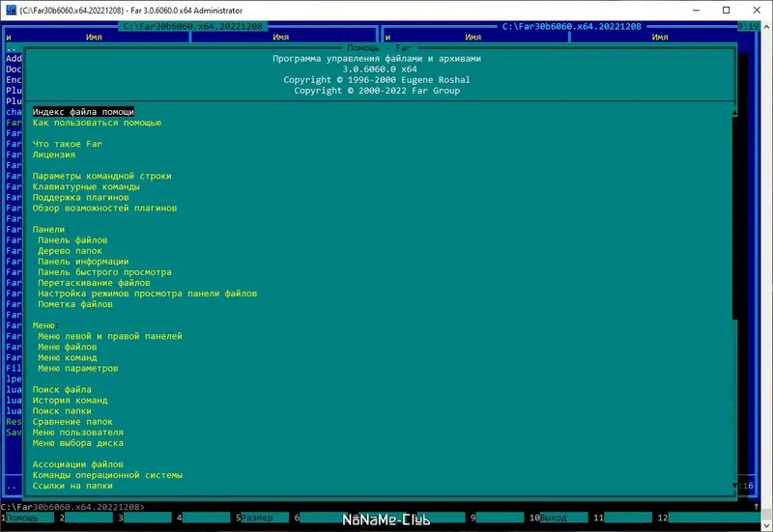The height and width of the screenshot is (532, 773).
Task: Open История команд help link
Action: click(70, 401)
